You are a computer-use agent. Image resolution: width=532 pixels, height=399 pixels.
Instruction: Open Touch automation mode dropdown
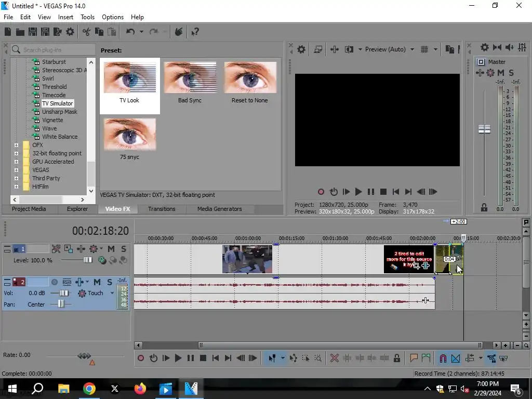[112, 293]
